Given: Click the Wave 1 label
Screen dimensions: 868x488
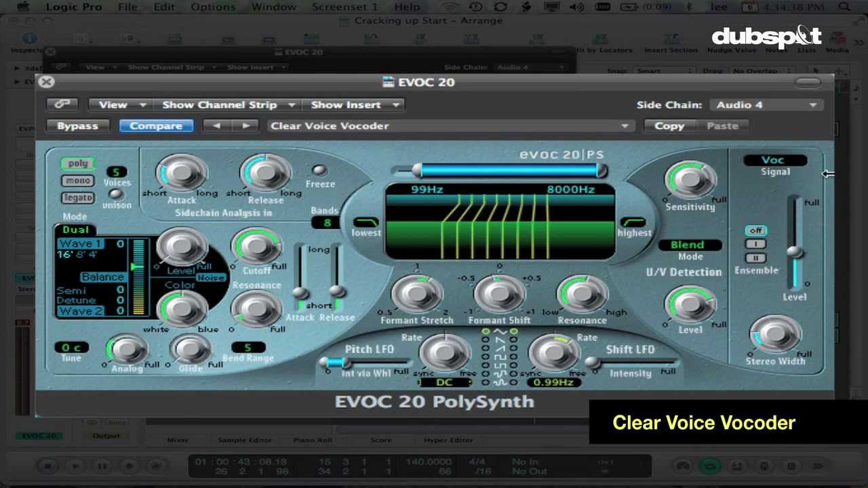Looking at the screenshot, I should point(80,243).
